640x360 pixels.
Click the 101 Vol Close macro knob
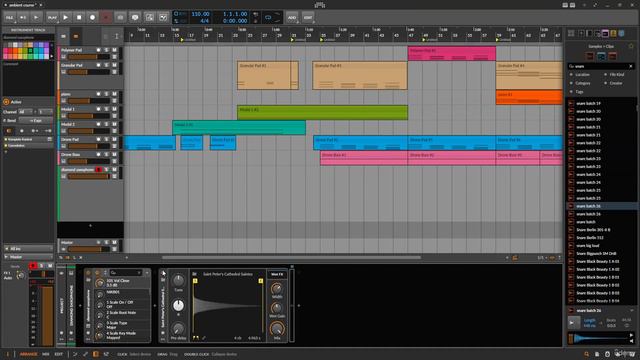100,283
